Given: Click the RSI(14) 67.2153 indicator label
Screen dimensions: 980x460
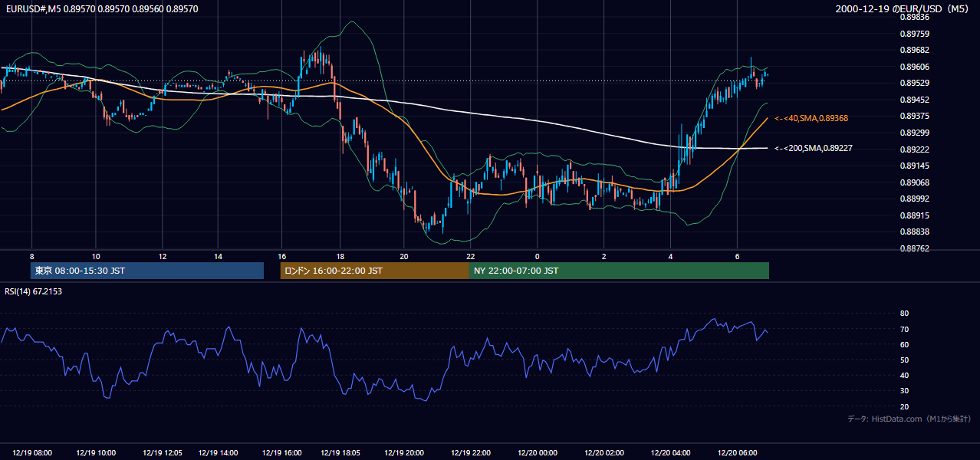Looking at the screenshot, I should (x=34, y=291).
